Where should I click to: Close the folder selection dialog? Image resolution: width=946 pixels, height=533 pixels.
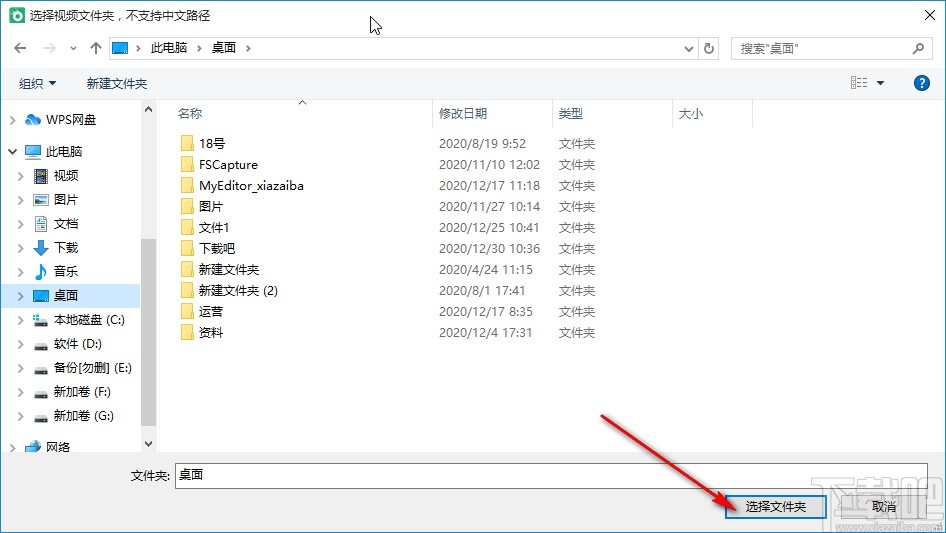click(x=930, y=15)
